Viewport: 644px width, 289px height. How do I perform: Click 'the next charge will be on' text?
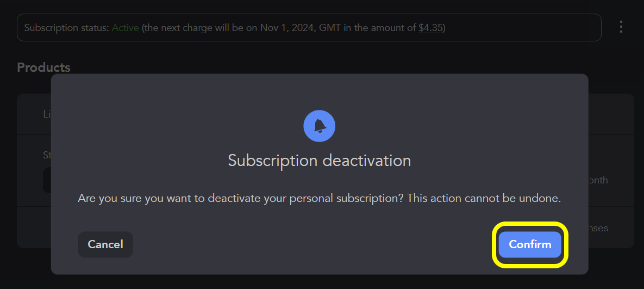click(x=198, y=28)
